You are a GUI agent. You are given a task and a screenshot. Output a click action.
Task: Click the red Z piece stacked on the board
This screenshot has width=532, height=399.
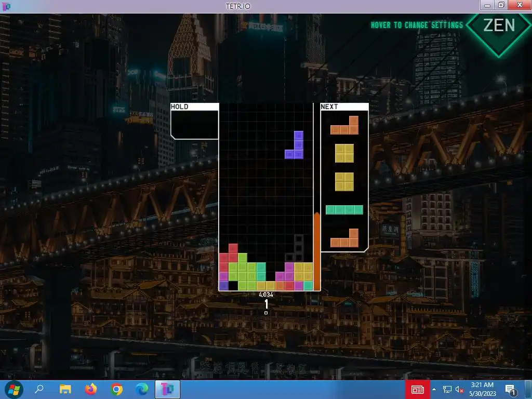coord(229,258)
